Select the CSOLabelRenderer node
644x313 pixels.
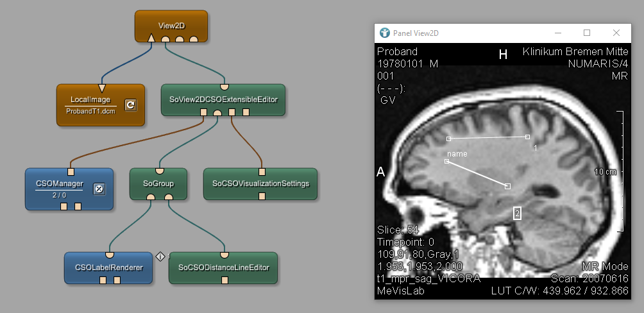108,267
